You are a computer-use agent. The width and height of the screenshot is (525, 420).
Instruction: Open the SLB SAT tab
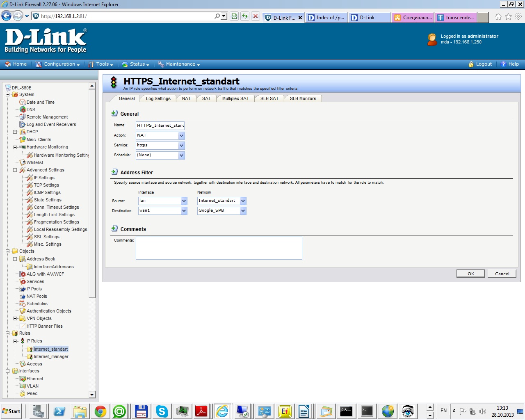click(x=269, y=98)
